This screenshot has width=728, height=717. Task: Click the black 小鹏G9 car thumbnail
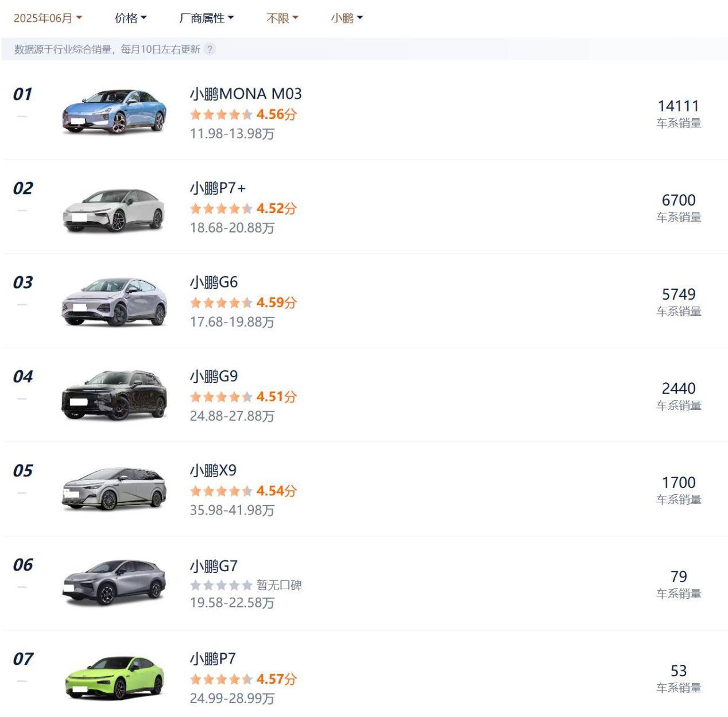114,395
